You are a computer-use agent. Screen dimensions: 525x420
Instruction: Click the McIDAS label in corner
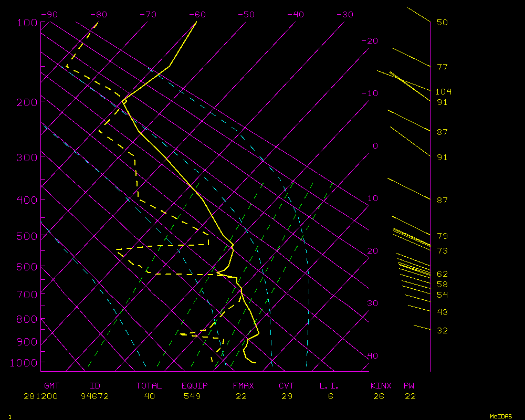point(501,416)
